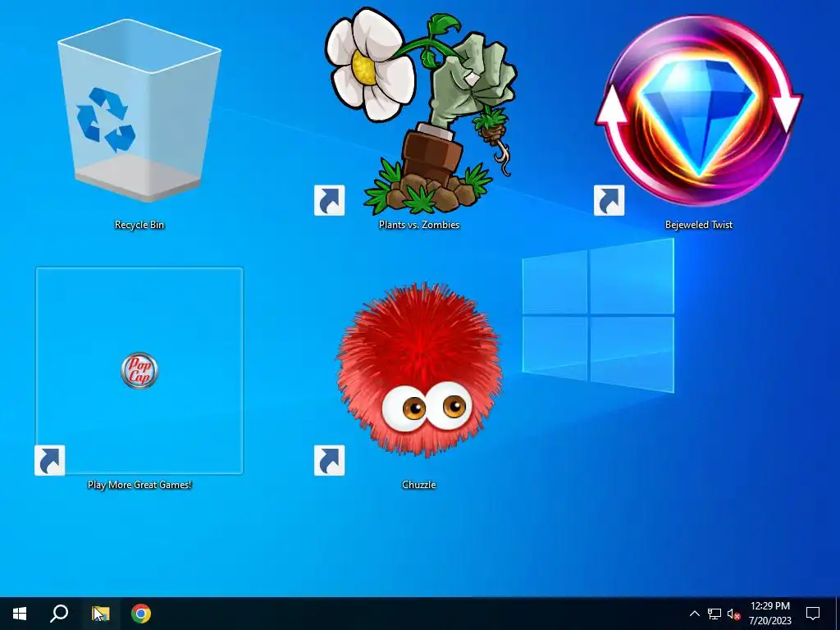Click the "Bejeweled Twist" label text

pos(699,225)
